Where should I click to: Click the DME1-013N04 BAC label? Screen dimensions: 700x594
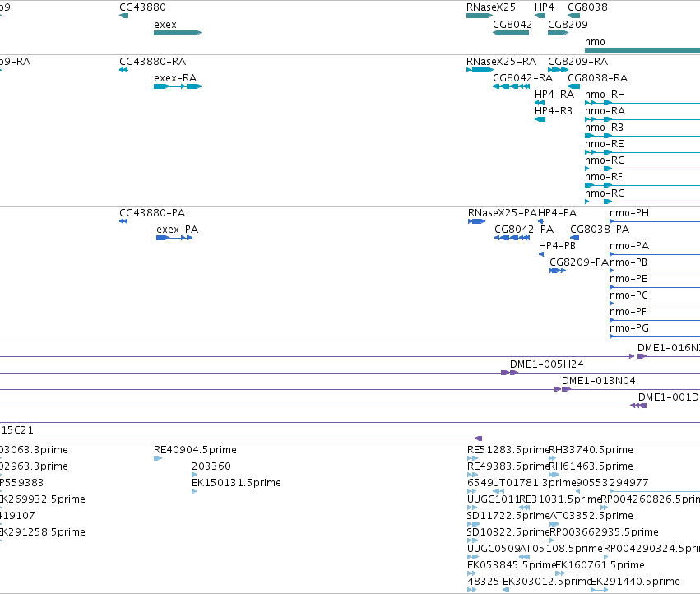pyautogui.click(x=599, y=381)
